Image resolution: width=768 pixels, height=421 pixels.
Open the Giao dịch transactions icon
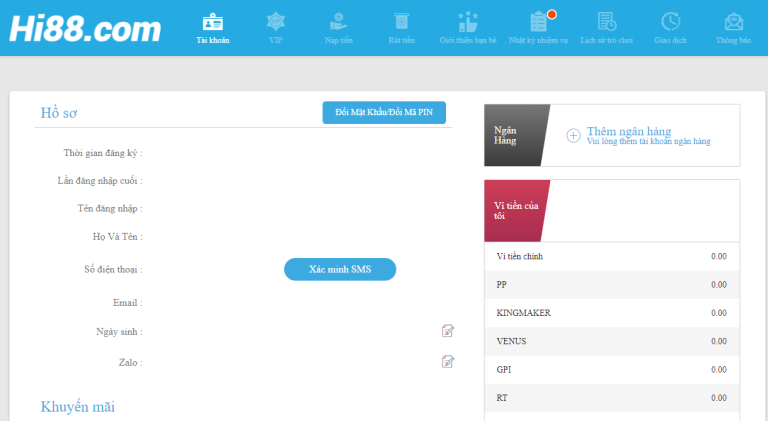coord(671,22)
